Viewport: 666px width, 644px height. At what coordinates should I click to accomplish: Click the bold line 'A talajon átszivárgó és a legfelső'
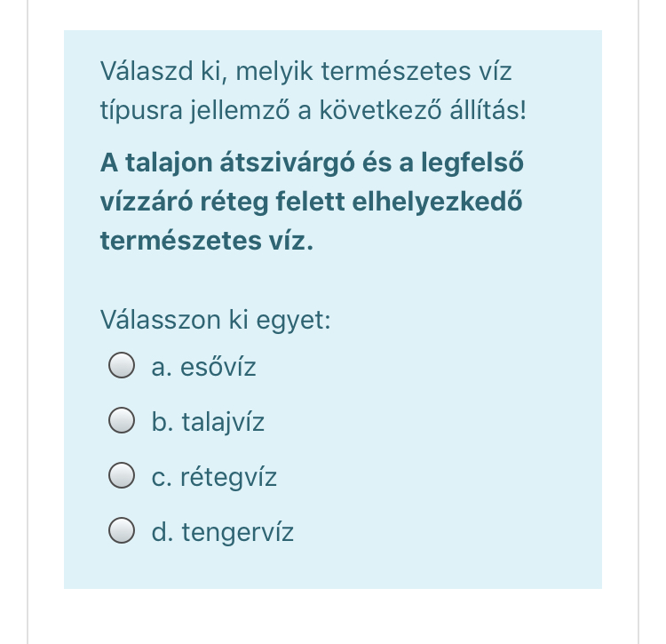pyautogui.click(x=313, y=163)
